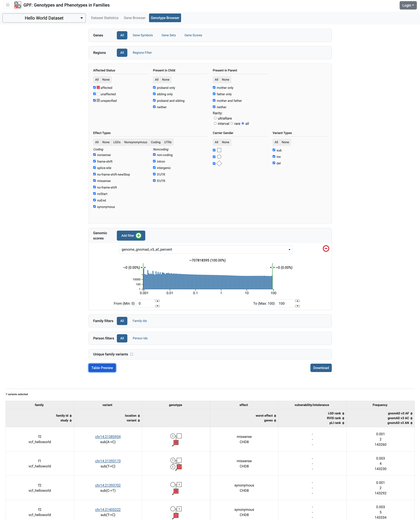Image resolution: width=420 pixels, height=520 pixels.
Task: Decrement the To maximum value stepper
Action: point(297,306)
